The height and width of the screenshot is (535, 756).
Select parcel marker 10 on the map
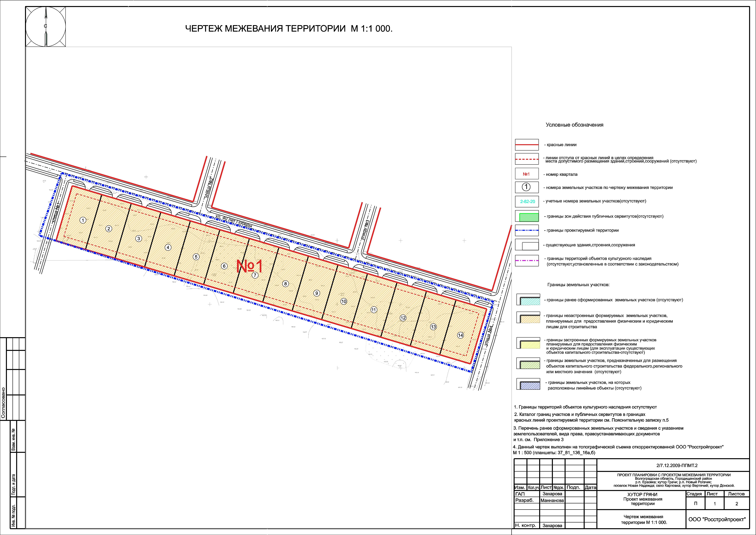344,301
